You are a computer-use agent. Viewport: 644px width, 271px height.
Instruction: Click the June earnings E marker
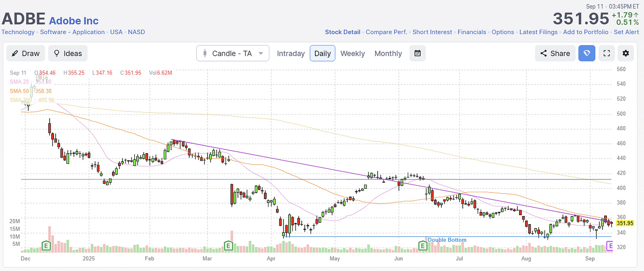coord(422,245)
